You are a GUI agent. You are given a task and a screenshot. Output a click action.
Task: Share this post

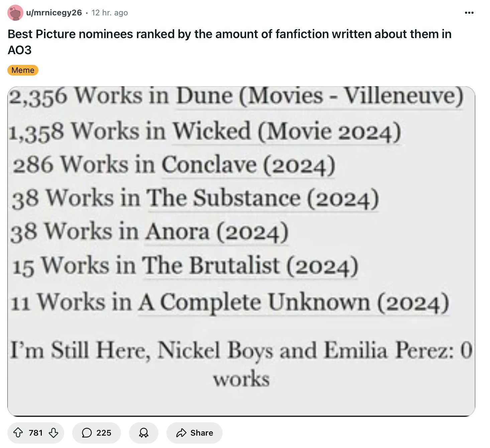(195, 433)
